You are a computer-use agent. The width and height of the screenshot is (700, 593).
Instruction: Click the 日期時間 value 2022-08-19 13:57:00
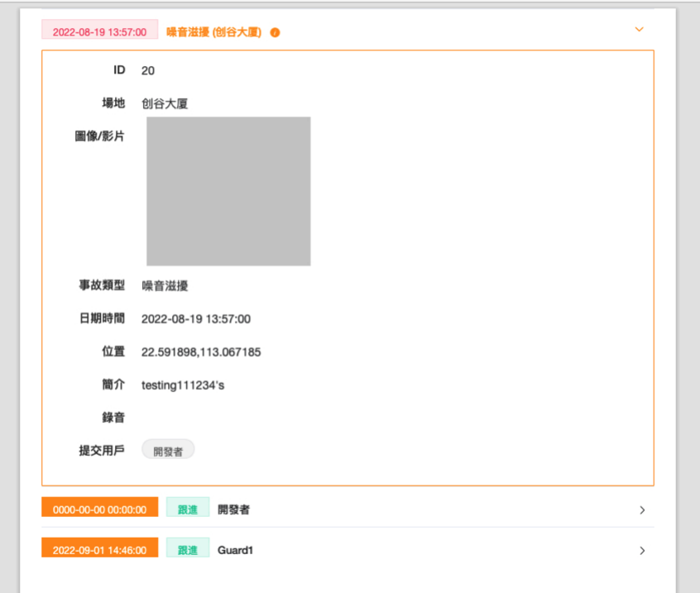click(x=196, y=318)
